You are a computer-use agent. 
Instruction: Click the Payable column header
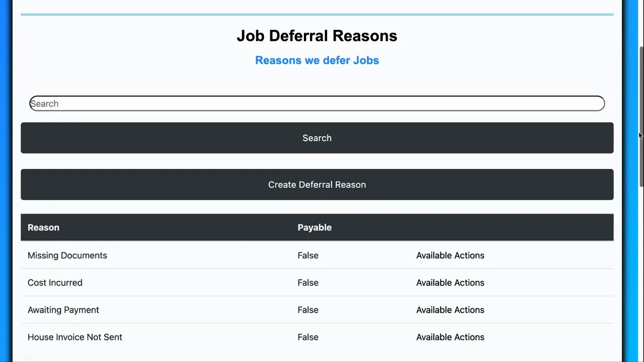pos(314,227)
